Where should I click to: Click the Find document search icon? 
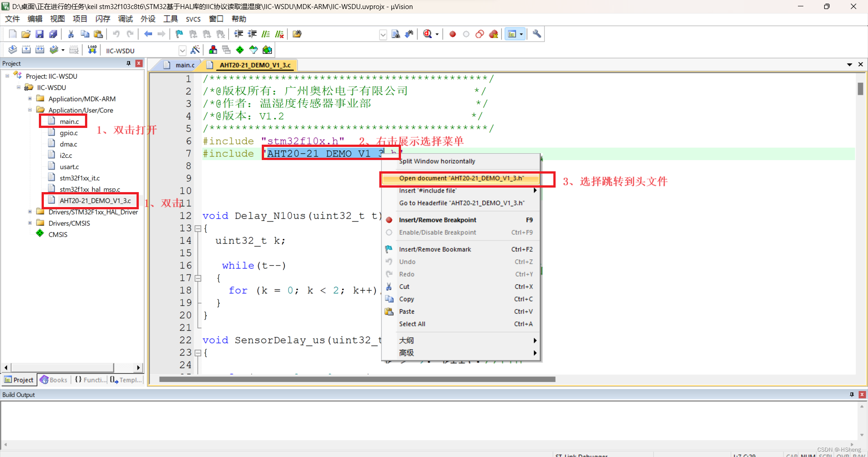point(396,34)
